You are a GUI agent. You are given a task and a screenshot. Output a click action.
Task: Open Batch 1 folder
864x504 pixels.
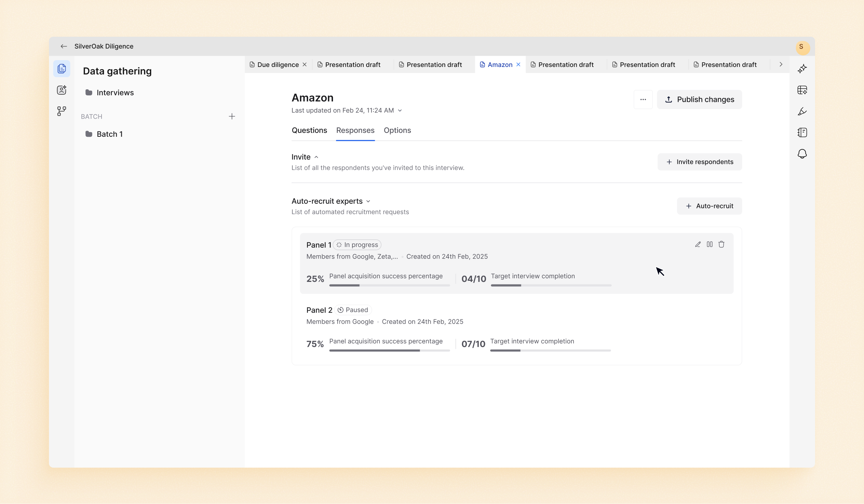104,134
